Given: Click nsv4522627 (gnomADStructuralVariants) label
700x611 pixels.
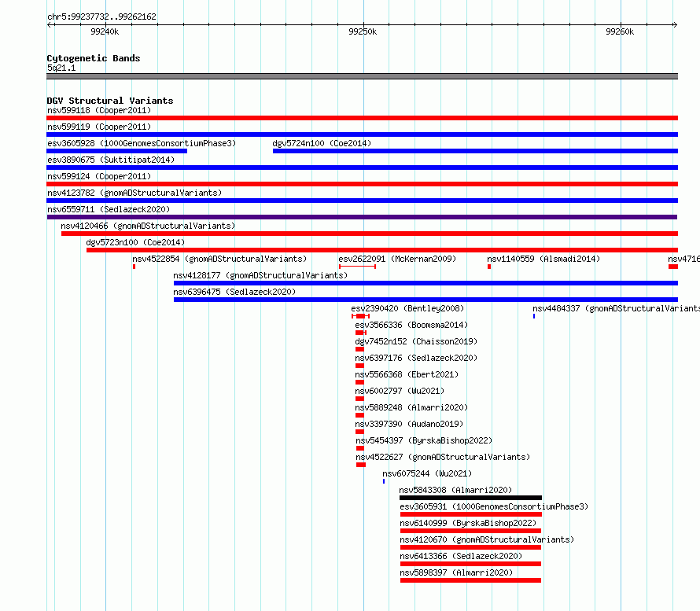Looking at the screenshot, I should point(442,457).
